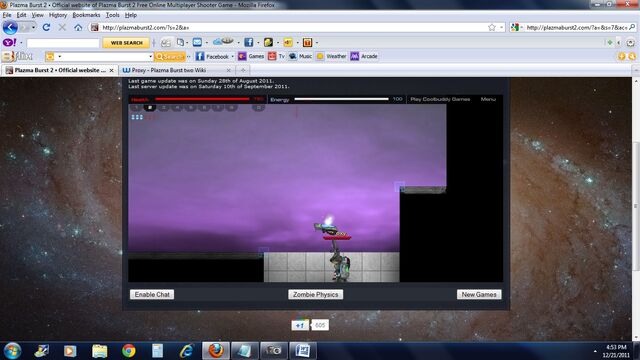Viewport: 640px width, 360px height.
Task: Toggle the Enable Chat button
Action: tap(152, 294)
